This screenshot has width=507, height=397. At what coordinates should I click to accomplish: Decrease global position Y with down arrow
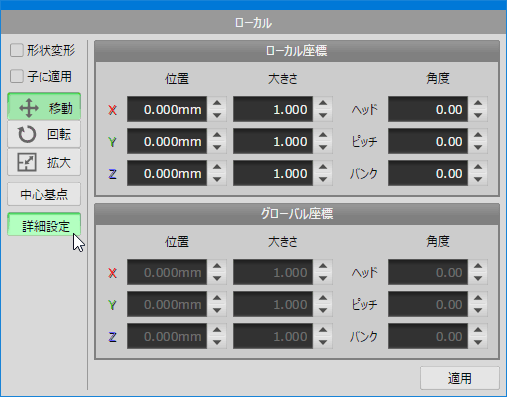click(x=217, y=311)
